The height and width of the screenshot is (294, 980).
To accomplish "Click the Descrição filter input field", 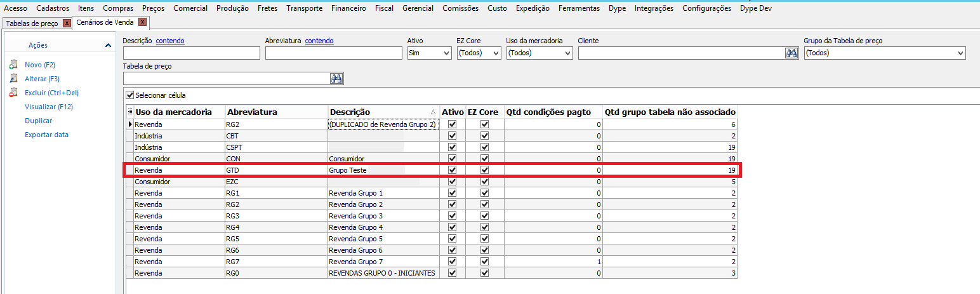I will (191, 53).
